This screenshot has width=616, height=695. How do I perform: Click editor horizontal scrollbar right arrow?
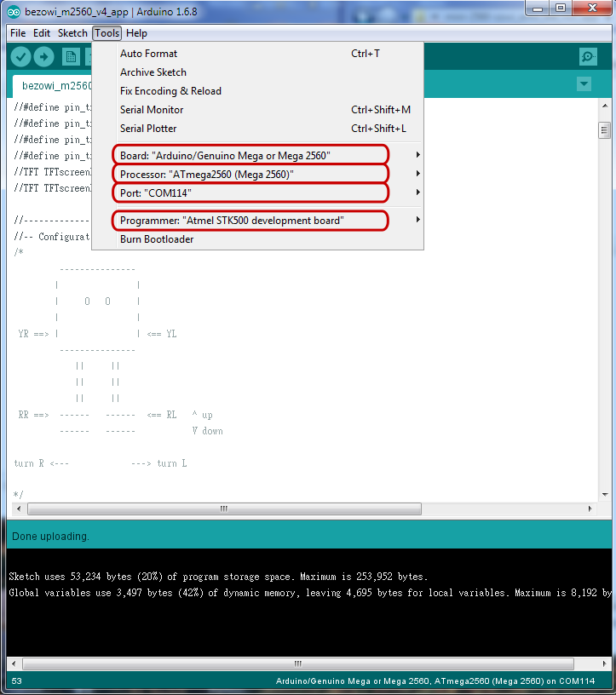590,508
